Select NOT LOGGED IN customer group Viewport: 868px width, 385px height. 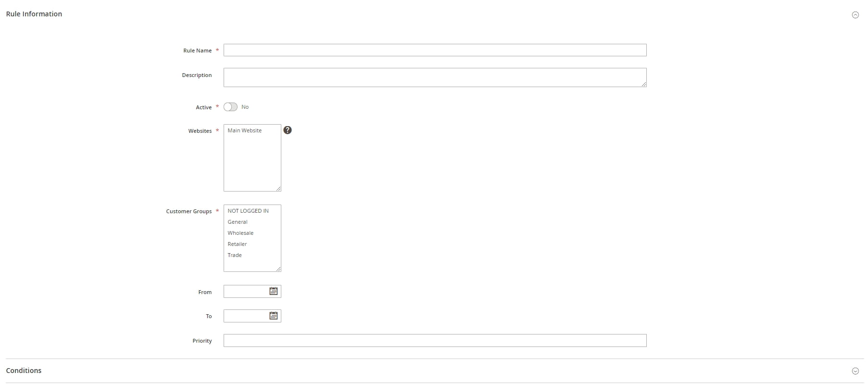pos(248,211)
